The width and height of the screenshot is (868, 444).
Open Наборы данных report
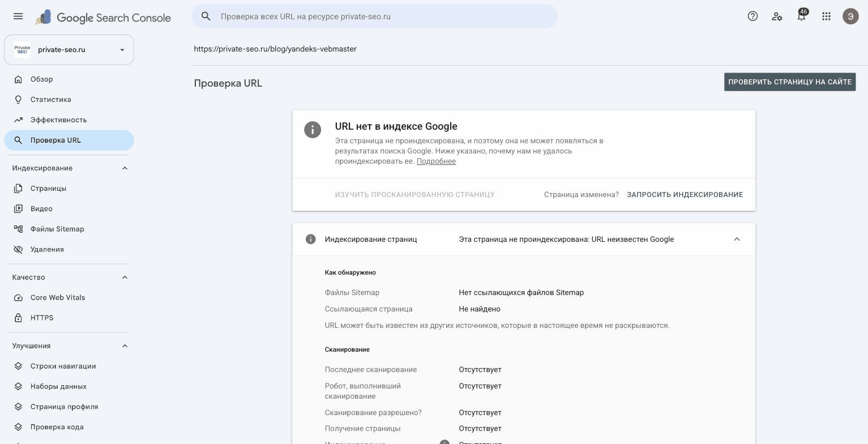click(69, 387)
